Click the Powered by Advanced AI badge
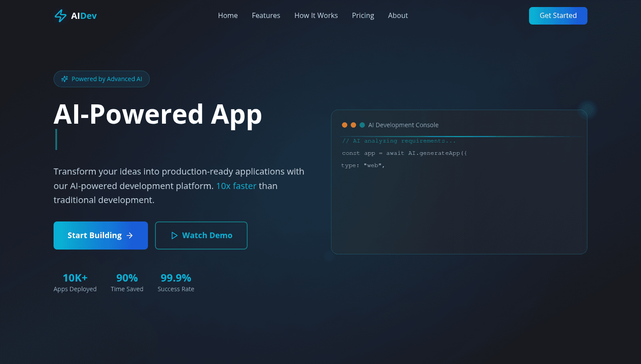 [101, 79]
